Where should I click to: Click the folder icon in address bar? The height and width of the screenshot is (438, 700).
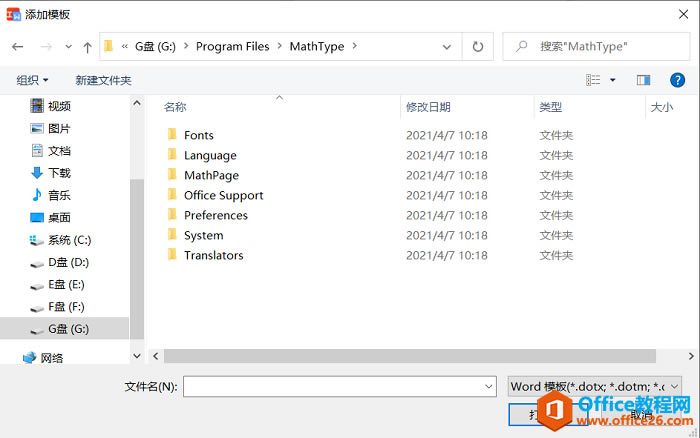pos(108,46)
